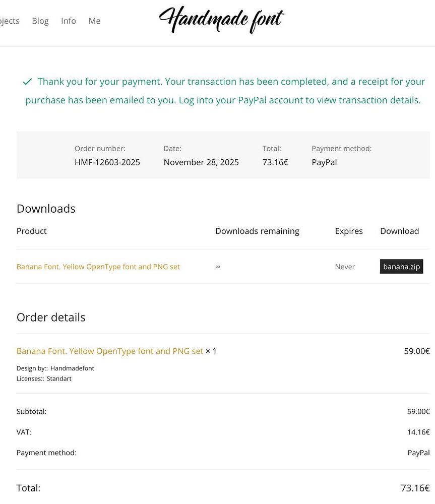Click the order number HMF-12603-2025
Viewport: 435px width, 504px height.
click(x=107, y=162)
